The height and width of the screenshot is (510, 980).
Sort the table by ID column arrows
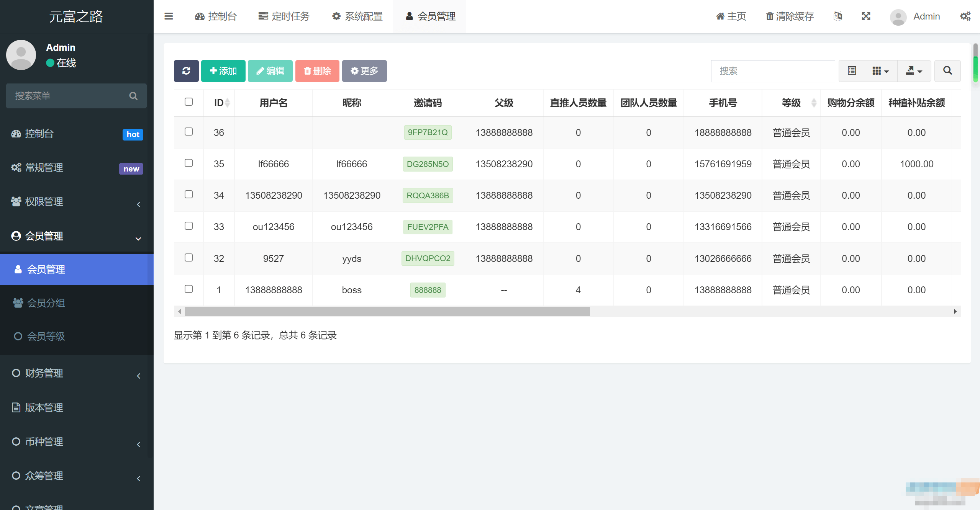pos(228,103)
